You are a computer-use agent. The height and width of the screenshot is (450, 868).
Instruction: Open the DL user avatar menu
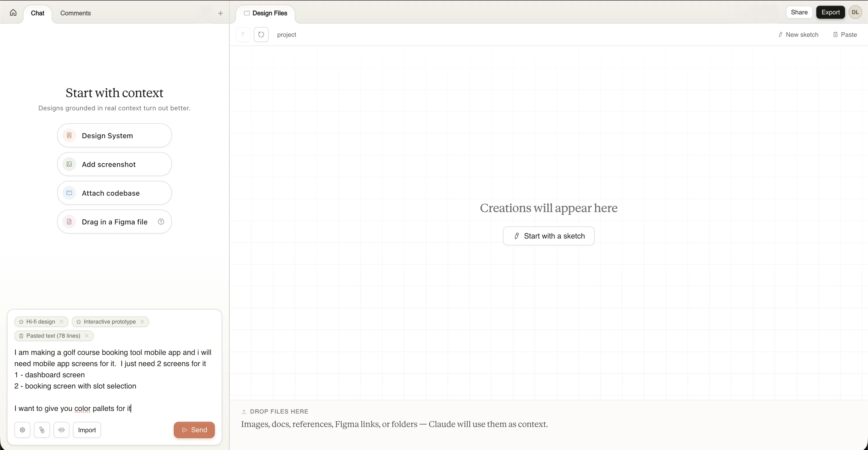pyautogui.click(x=855, y=12)
